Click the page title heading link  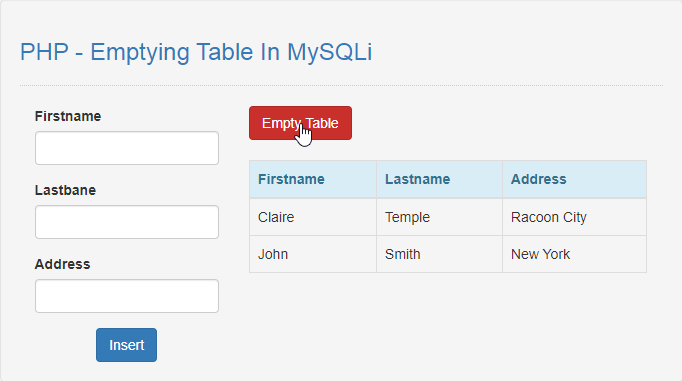coord(196,52)
